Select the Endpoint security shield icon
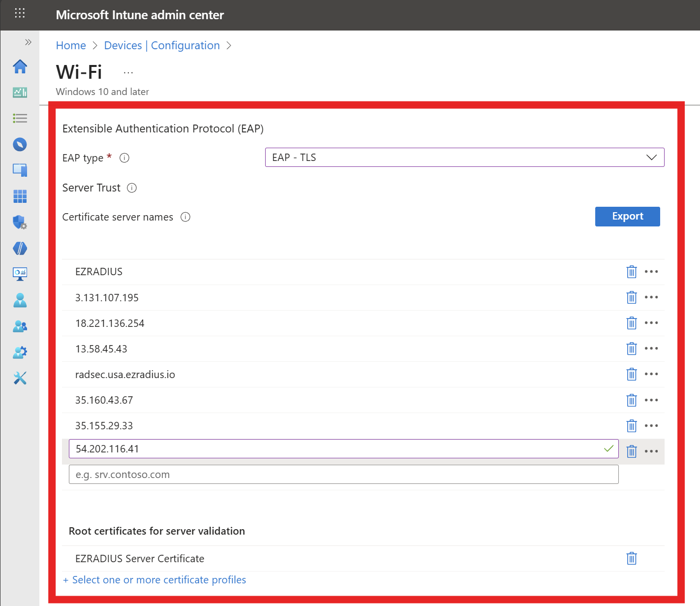This screenshot has width=700, height=606. click(x=20, y=223)
